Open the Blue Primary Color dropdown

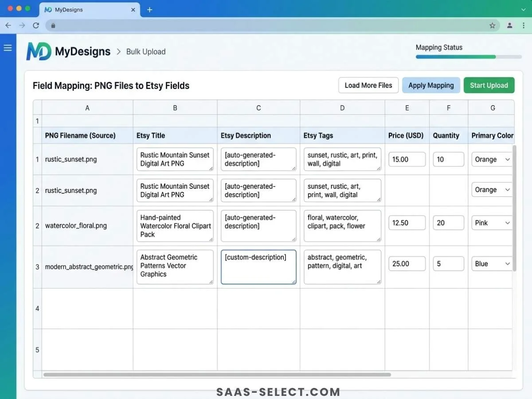click(x=492, y=264)
